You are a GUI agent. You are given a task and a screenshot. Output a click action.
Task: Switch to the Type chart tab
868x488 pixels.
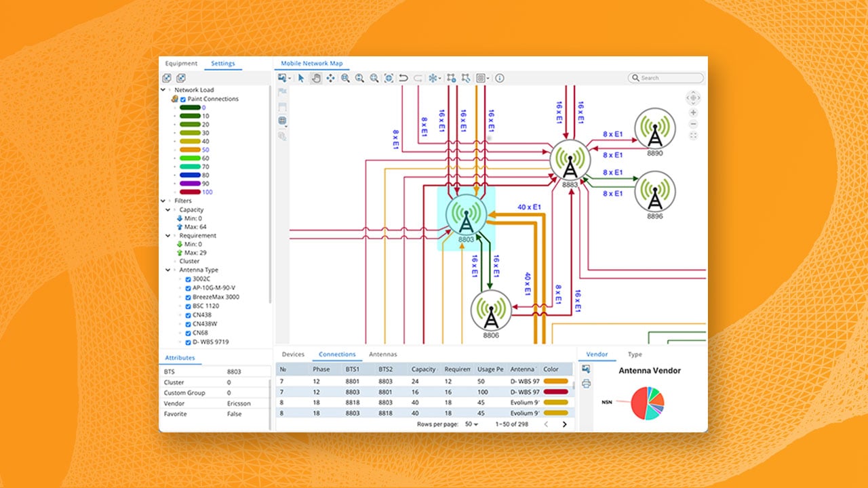point(635,354)
